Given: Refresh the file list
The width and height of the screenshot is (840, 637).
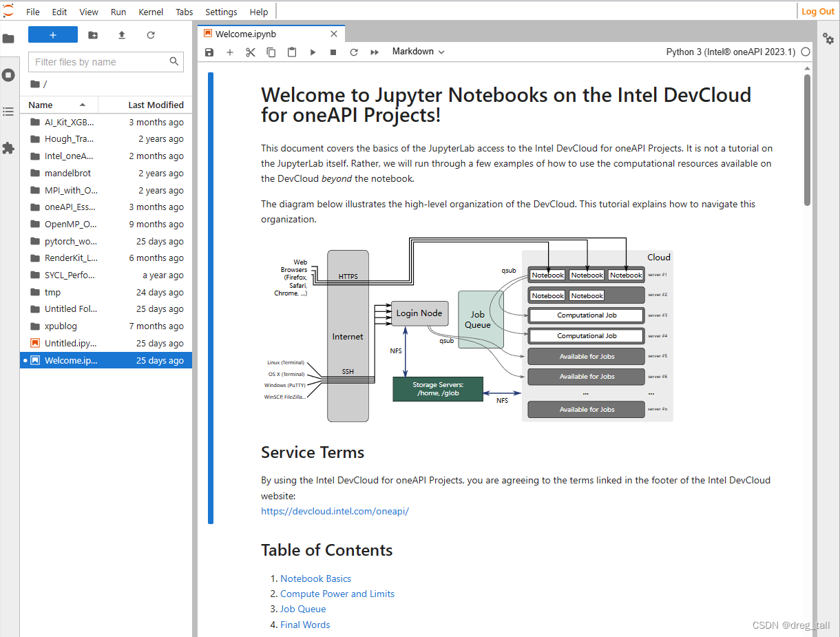Looking at the screenshot, I should pos(151,35).
